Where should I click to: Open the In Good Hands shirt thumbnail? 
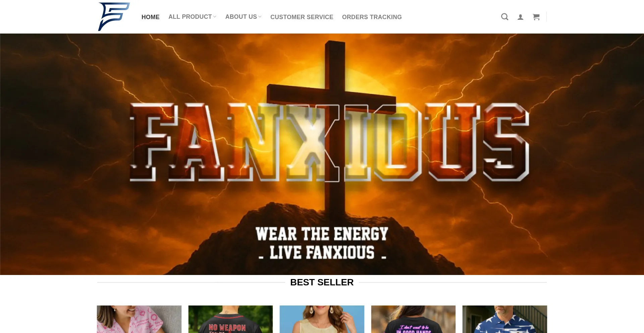tap(413, 319)
